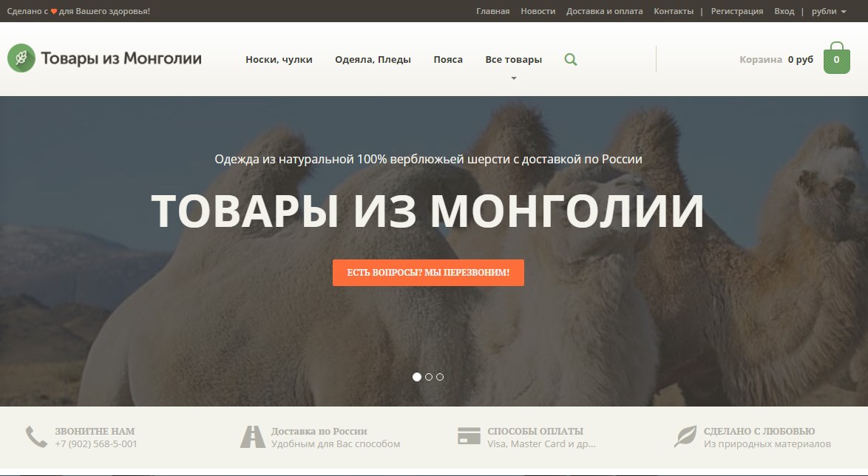Click the road delivery icon
The height and width of the screenshot is (476, 868).
click(x=253, y=437)
